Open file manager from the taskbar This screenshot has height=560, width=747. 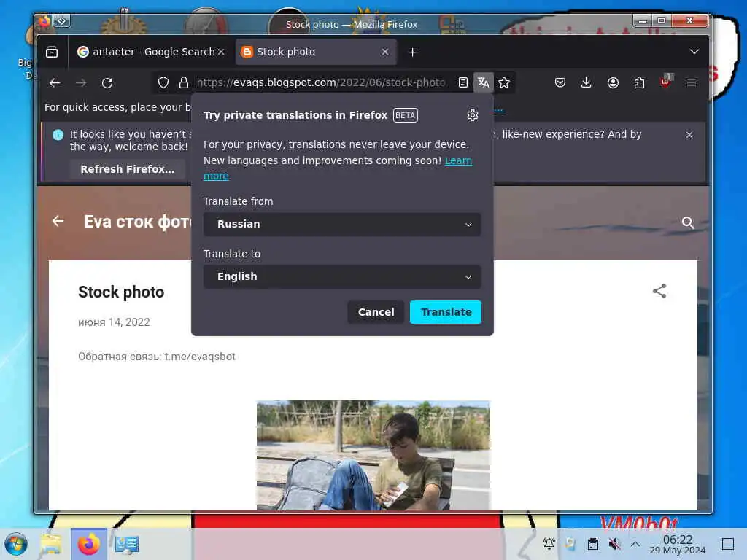[x=51, y=544]
